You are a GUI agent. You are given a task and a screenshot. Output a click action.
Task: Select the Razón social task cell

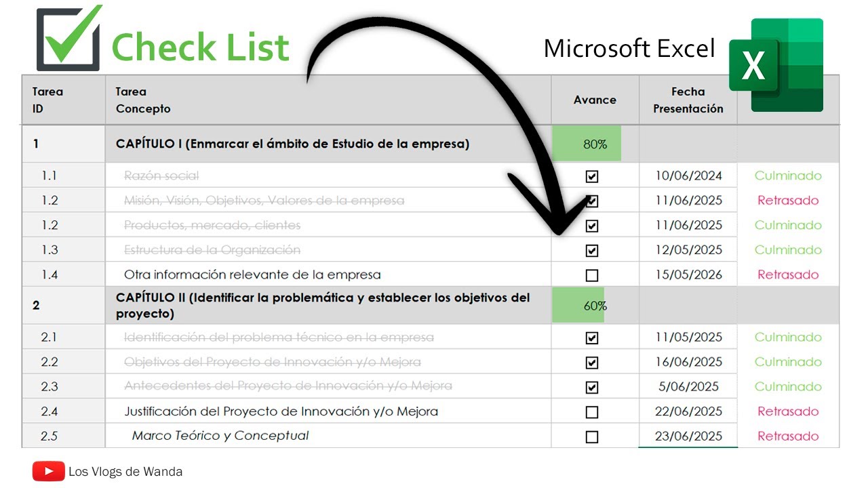pos(328,176)
